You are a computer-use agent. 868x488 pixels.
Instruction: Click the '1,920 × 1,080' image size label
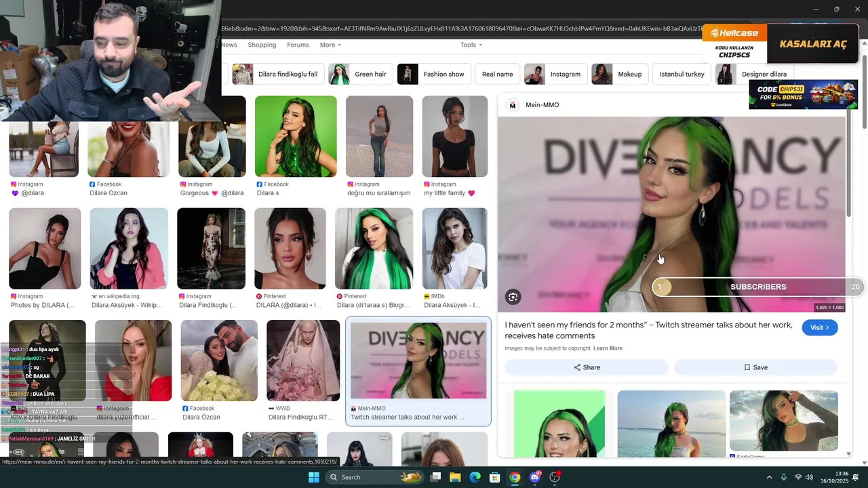[x=829, y=308]
